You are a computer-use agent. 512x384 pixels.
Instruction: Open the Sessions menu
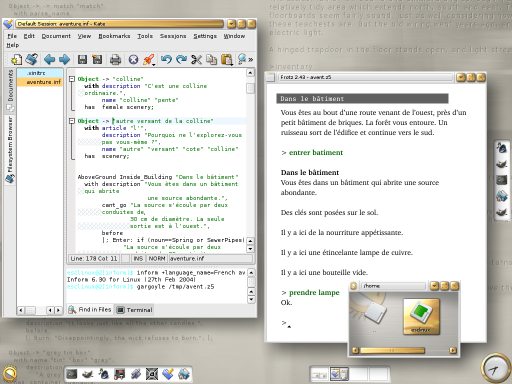point(173,36)
